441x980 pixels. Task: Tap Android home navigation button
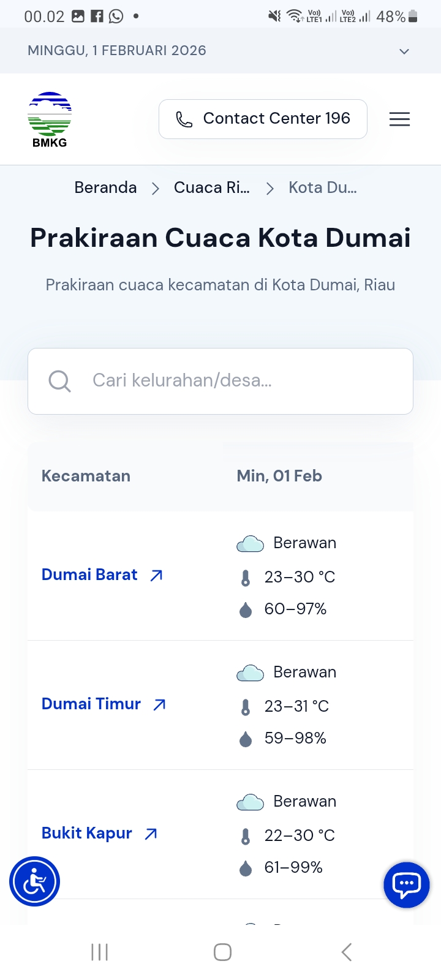click(x=222, y=952)
